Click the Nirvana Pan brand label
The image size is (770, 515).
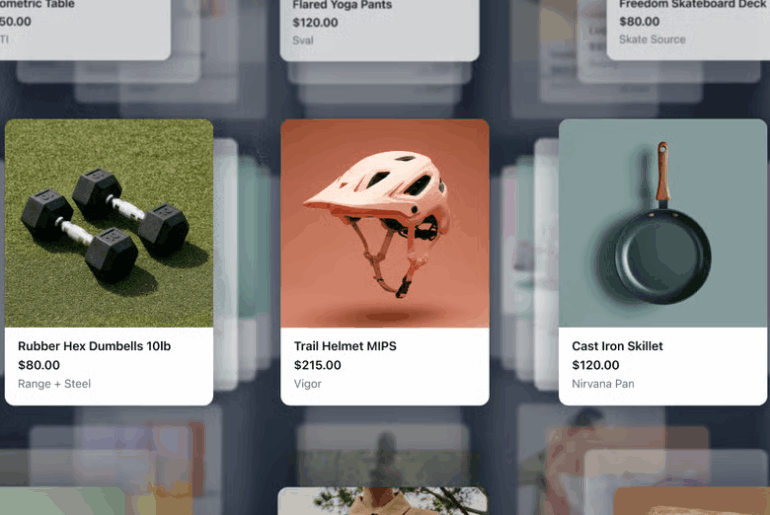[x=603, y=384]
